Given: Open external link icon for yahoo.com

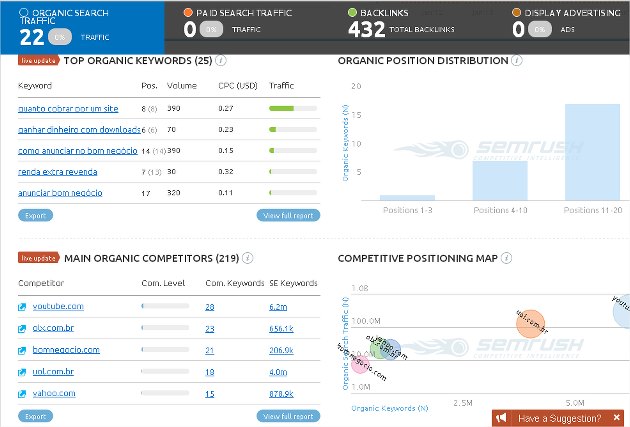Looking at the screenshot, I should [x=22, y=394].
